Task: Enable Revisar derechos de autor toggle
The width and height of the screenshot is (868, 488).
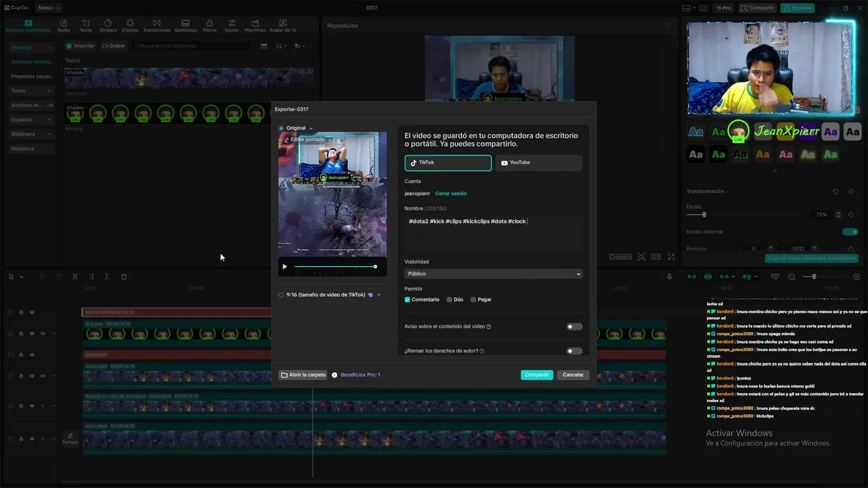Action: click(574, 351)
